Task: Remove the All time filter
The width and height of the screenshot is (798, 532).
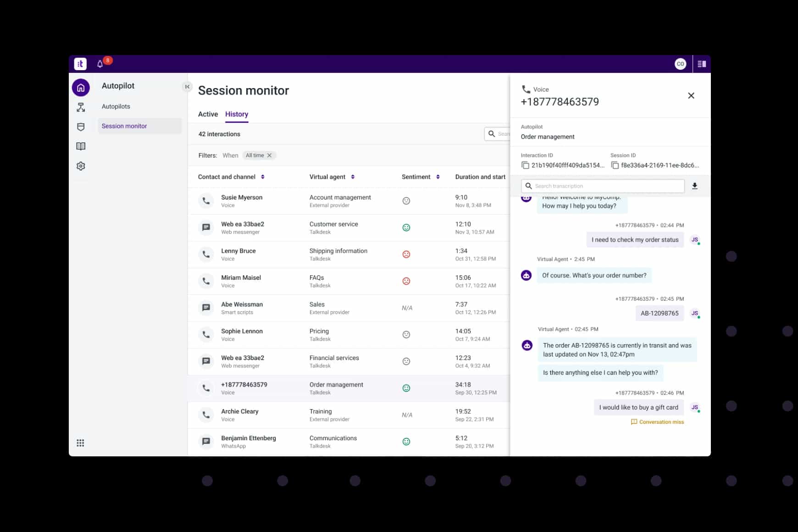Action: tap(270, 155)
